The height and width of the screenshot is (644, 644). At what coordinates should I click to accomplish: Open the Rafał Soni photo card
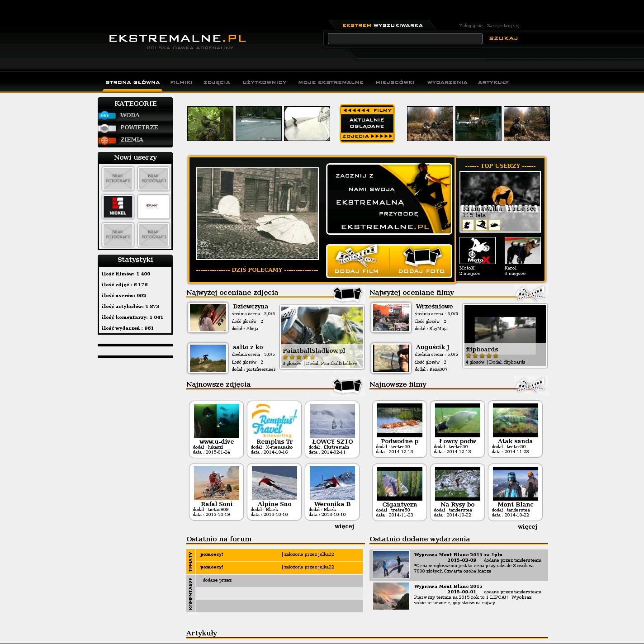(x=217, y=492)
